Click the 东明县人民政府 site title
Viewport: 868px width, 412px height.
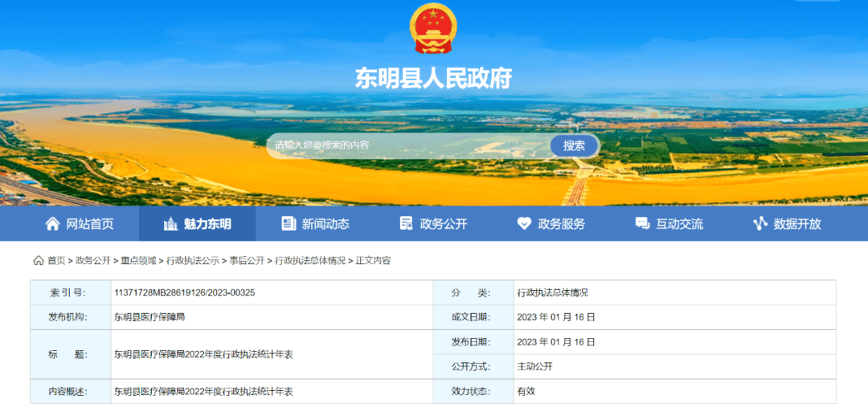coord(433,79)
